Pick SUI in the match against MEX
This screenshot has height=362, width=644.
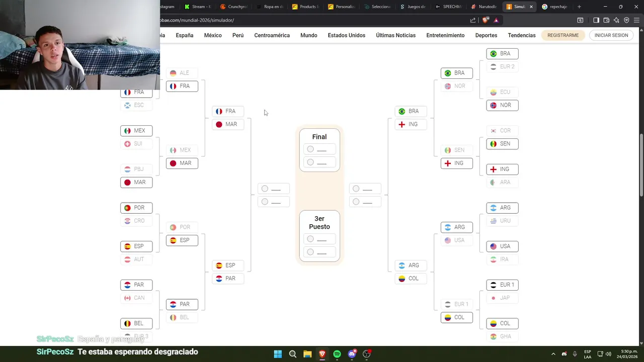point(136,144)
